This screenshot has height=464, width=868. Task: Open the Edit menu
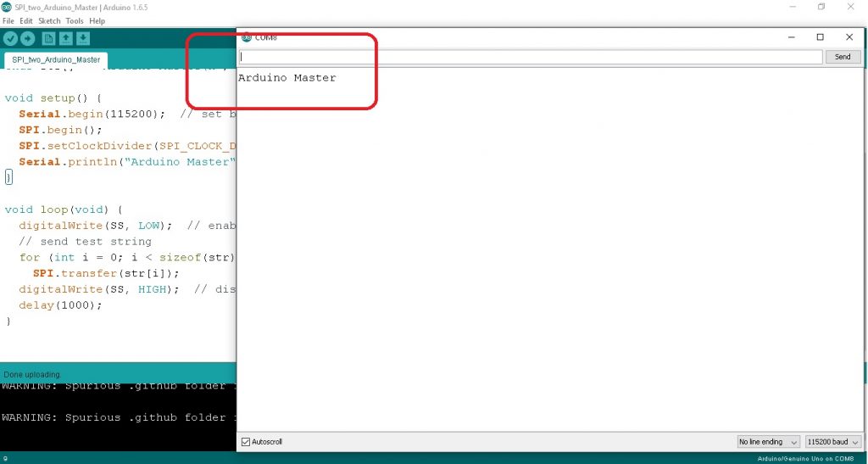[x=26, y=21]
